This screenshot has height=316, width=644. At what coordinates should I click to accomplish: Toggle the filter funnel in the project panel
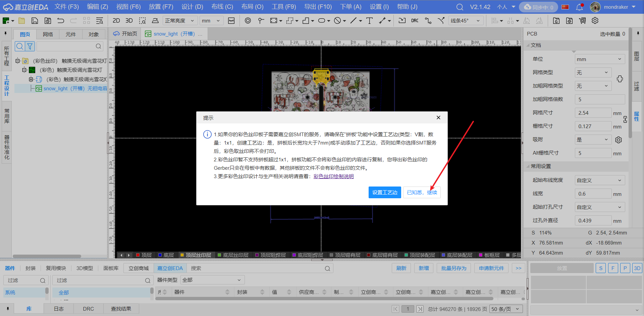coord(30,46)
